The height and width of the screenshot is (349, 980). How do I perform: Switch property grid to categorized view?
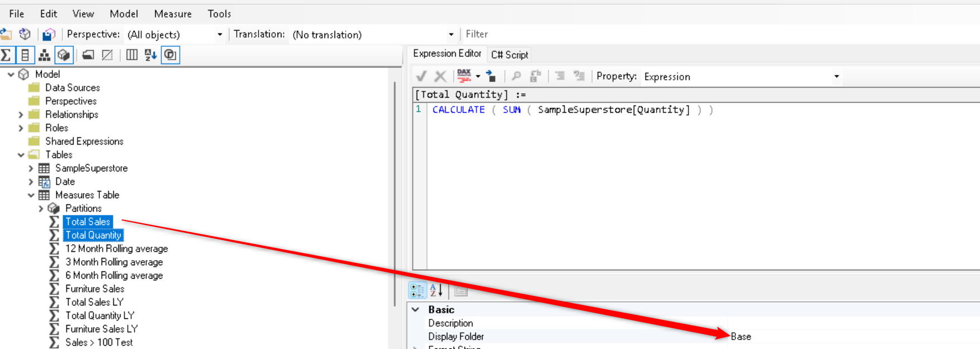coord(417,290)
